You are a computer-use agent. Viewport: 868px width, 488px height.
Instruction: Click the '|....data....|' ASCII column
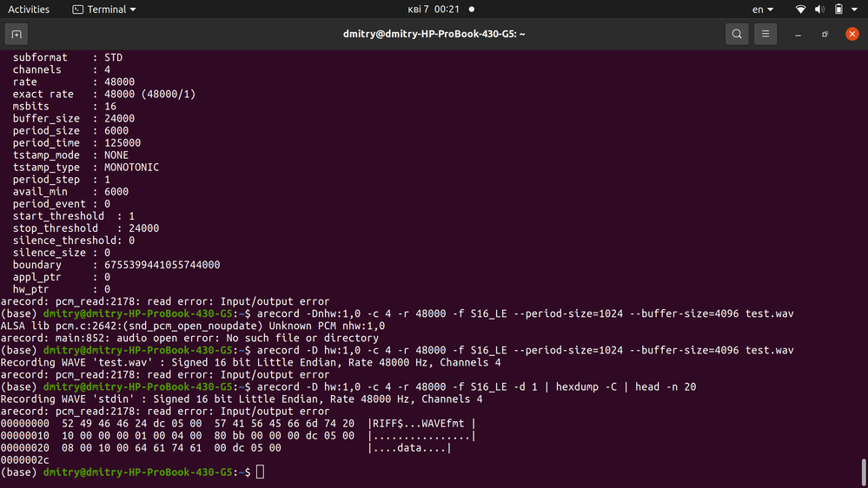pos(409,447)
